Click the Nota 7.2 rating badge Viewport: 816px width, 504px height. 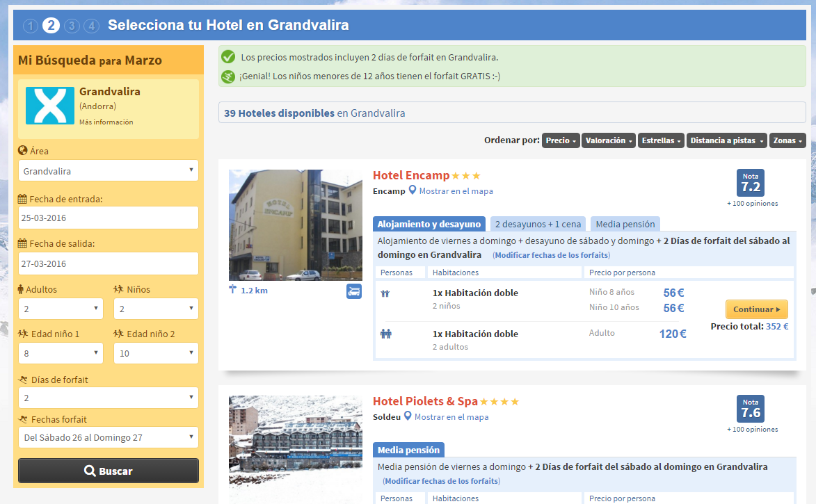pos(751,183)
